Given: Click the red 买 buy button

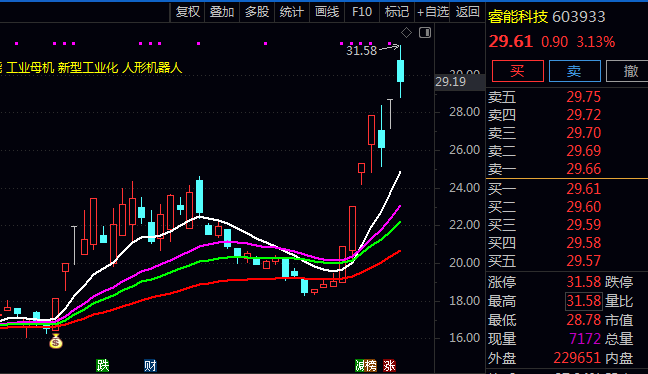Looking at the screenshot, I should [x=518, y=71].
